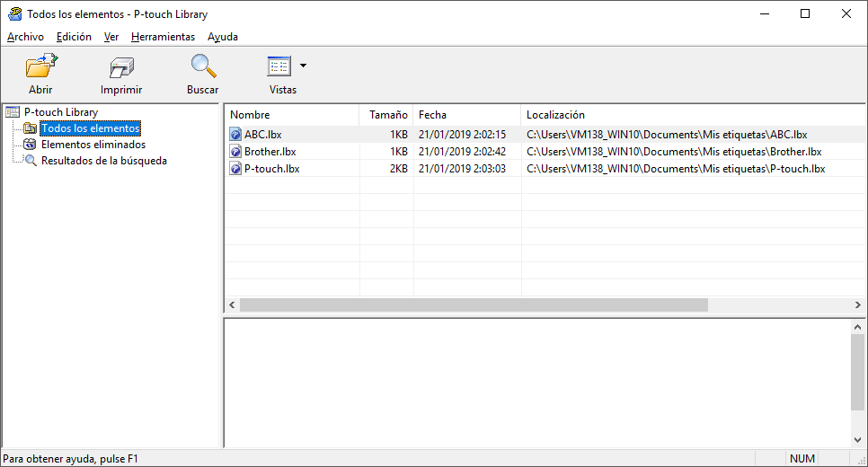This screenshot has width=868, height=467.
Task: Open the Archivo menu
Action: point(25,37)
